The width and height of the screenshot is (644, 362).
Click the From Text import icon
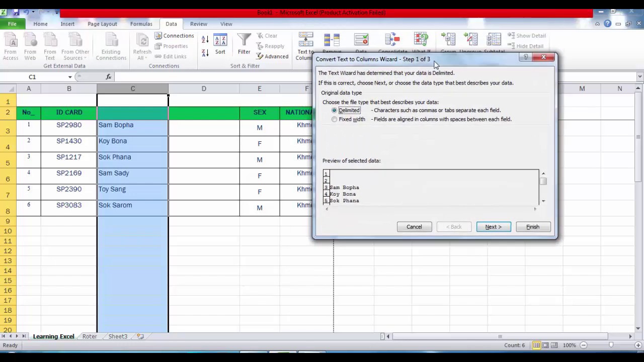click(x=50, y=46)
